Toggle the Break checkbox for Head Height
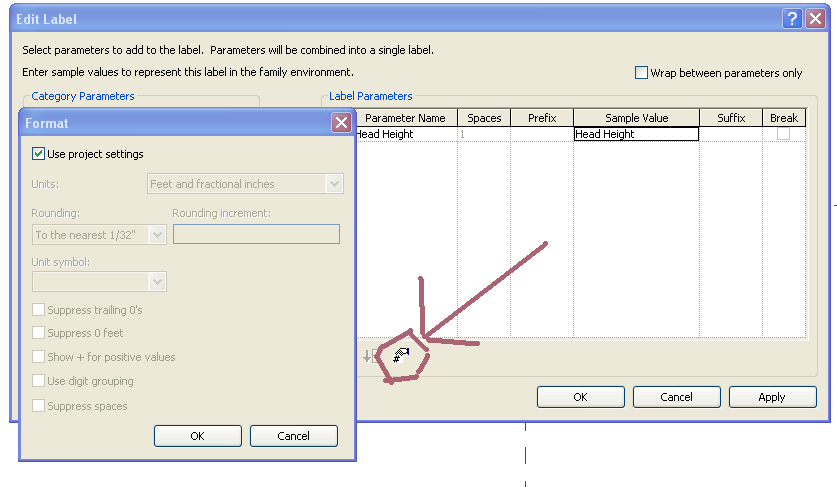837x487 pixels. (783, 133)
